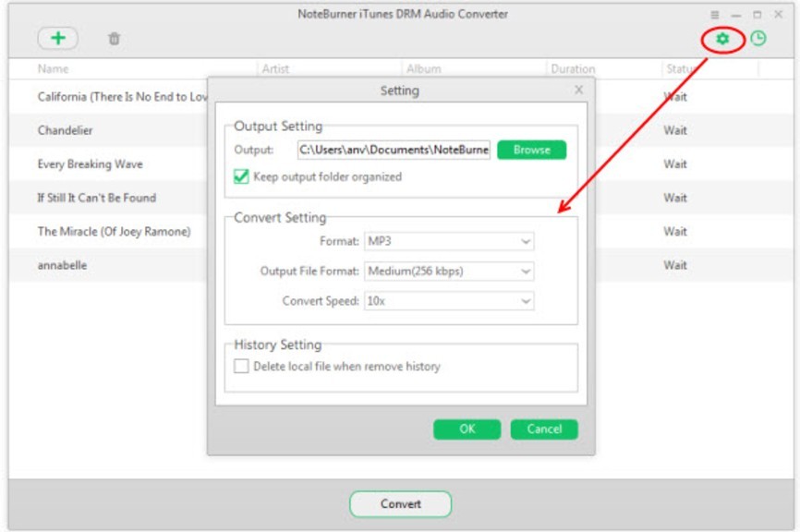Click OK in the Setting dialog
This screenshot has height=532, width=800.
[x=467, y=429]
